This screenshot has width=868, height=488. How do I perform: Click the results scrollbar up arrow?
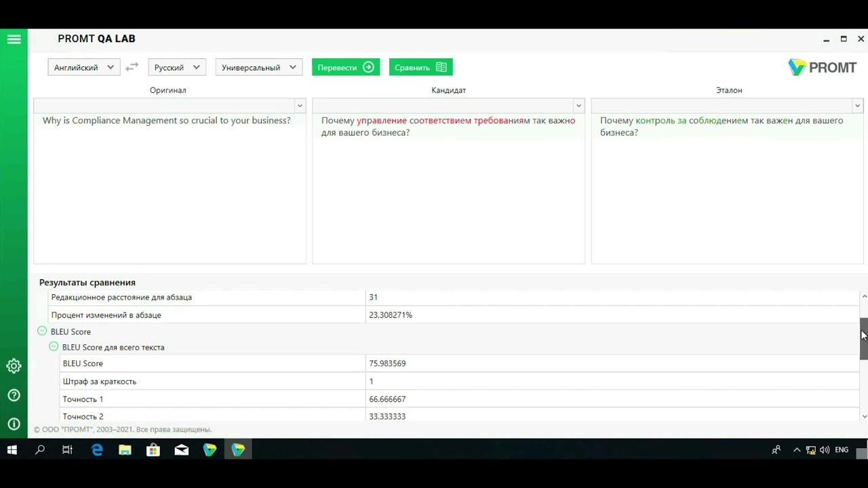pos(864,296)
